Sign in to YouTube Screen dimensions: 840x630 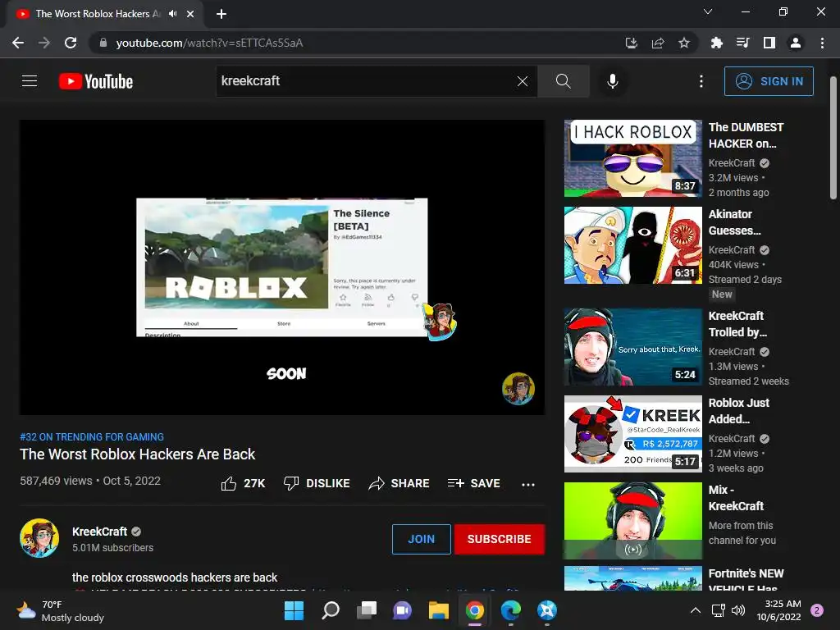(x=769, y=81)
